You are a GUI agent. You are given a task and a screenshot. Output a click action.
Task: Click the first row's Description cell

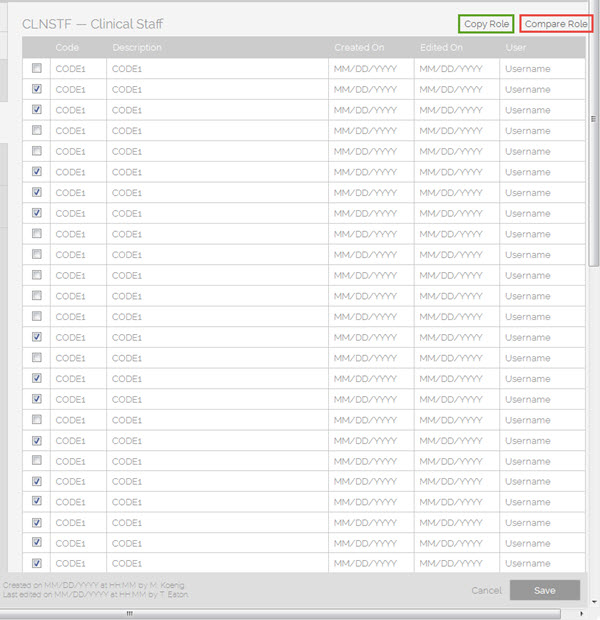coord(128,68)
